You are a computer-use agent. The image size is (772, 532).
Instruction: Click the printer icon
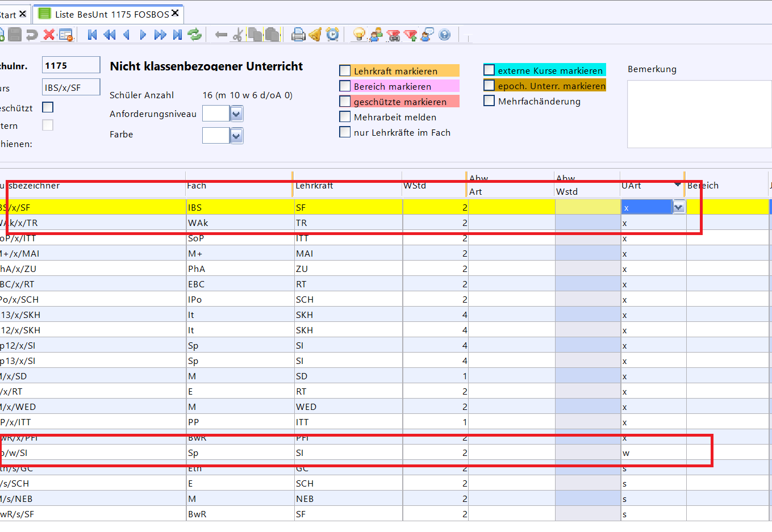pyautogui.click(x=298, y=35)
